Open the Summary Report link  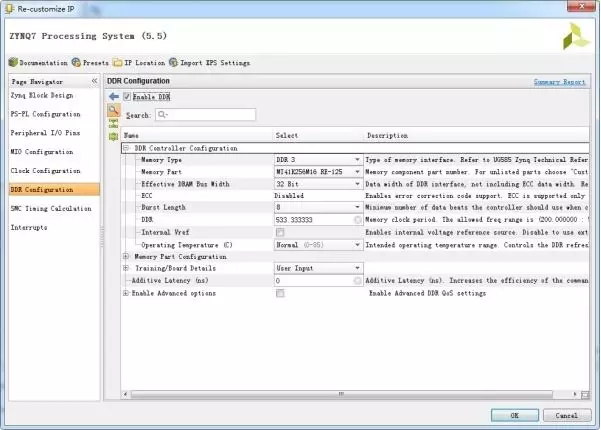coord(559,82)
